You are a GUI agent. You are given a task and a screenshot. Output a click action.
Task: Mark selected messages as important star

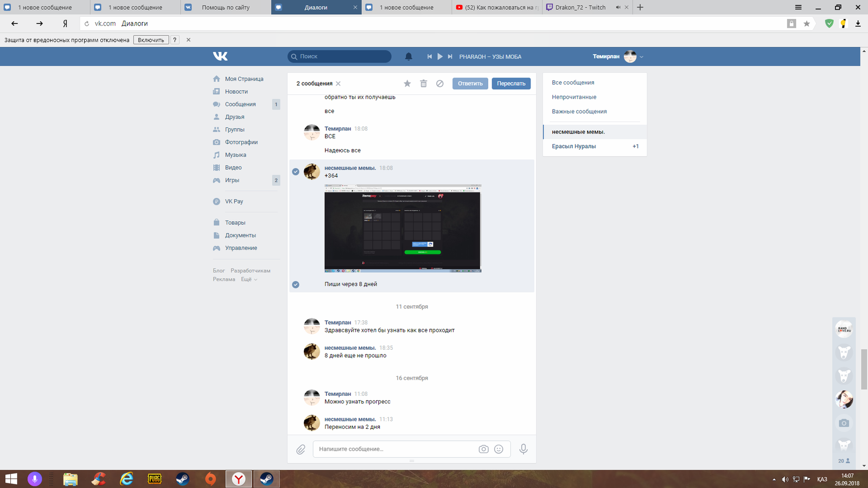(407, 84)
